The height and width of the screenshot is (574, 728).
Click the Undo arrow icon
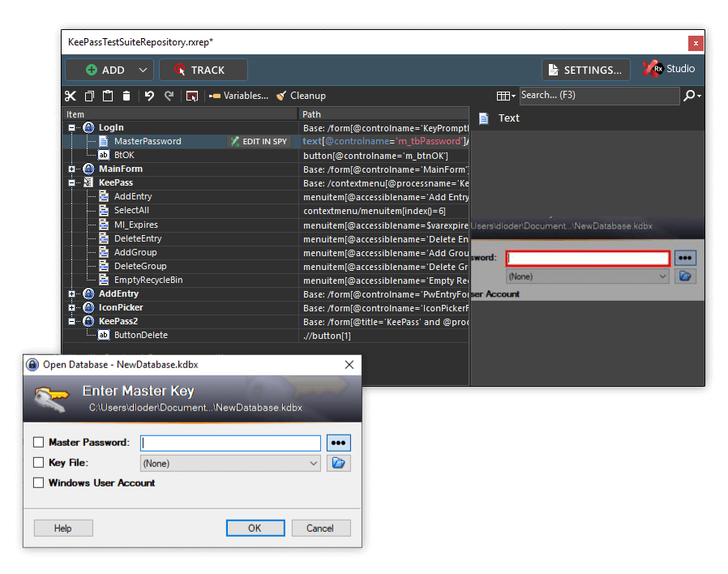[149, 96]
